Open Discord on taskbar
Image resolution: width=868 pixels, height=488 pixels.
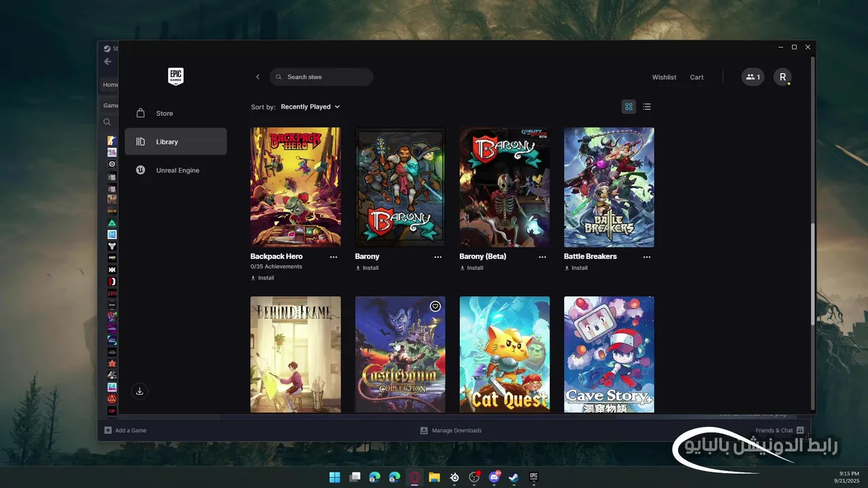pyautogui.click(x=494, y=477)
